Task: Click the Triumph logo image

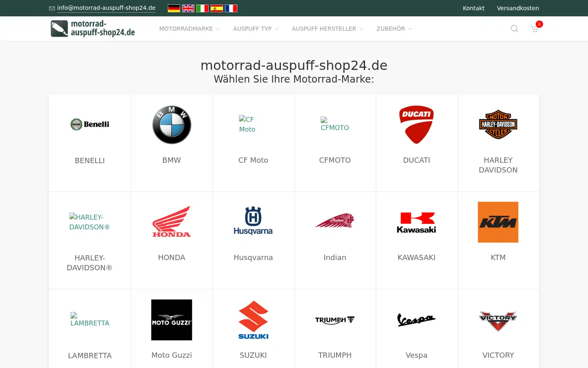Action: (335, 320)
